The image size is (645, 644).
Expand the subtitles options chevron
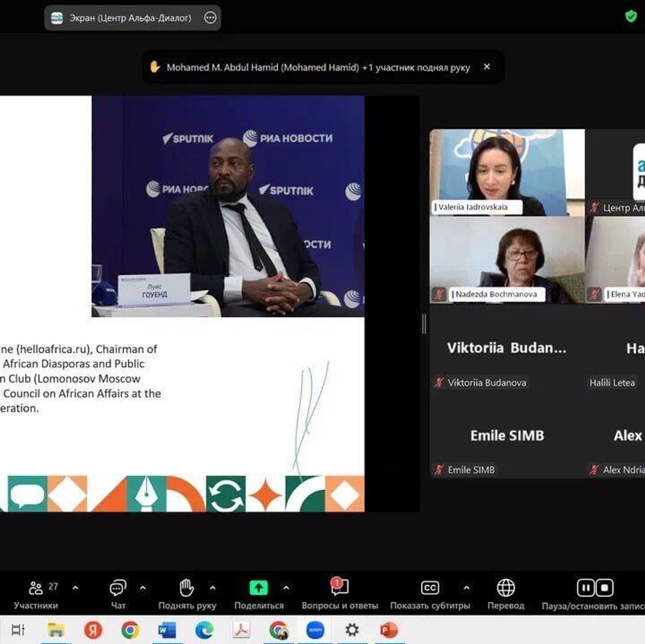[x=466, y=588]
